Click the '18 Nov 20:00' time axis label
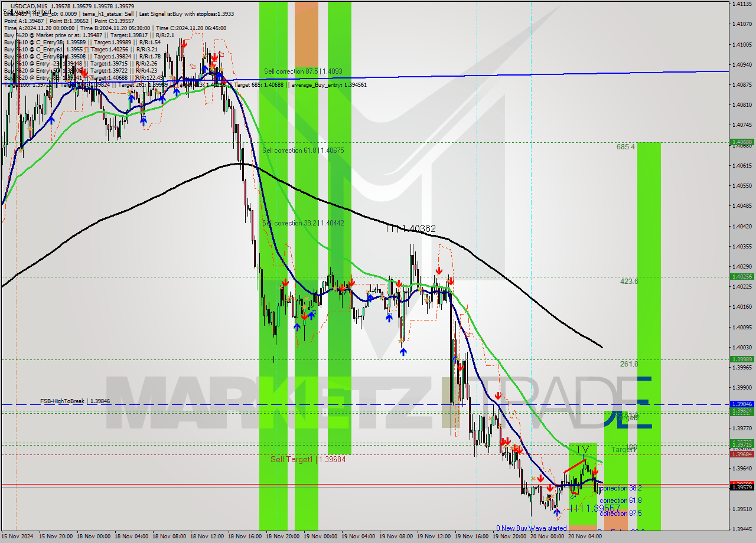The height and width of the screenshot is (543, 756). coord(283,537)
